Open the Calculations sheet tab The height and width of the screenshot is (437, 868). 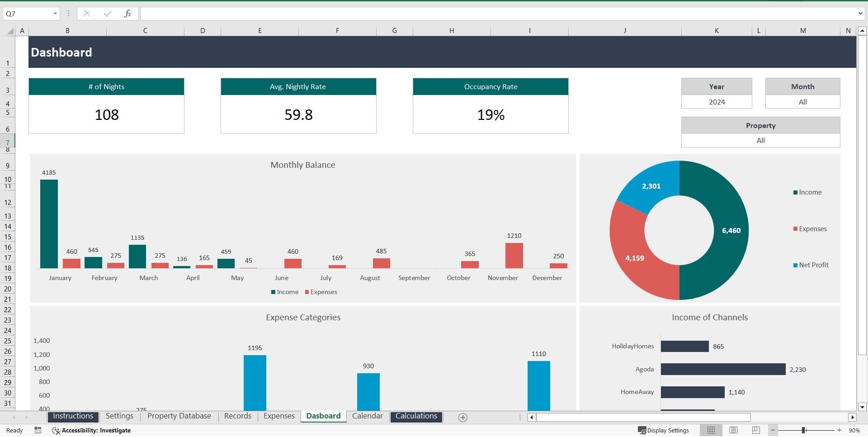[416, 416]
